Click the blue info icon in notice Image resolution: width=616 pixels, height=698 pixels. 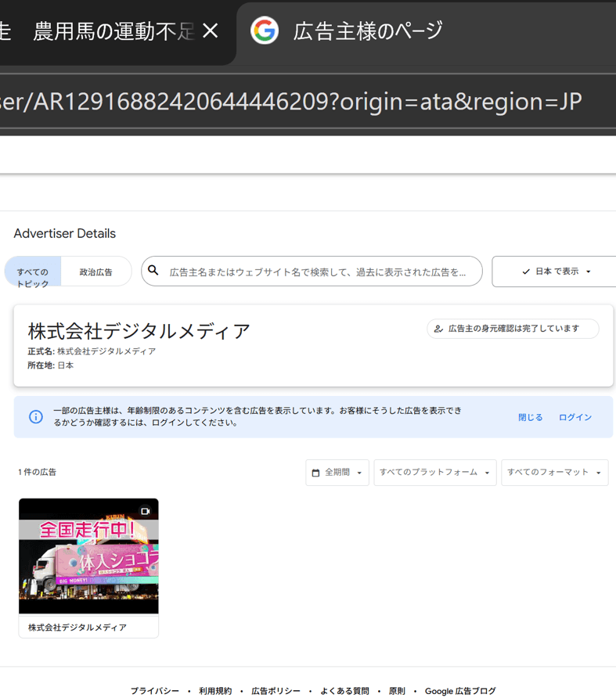point(36,416)
